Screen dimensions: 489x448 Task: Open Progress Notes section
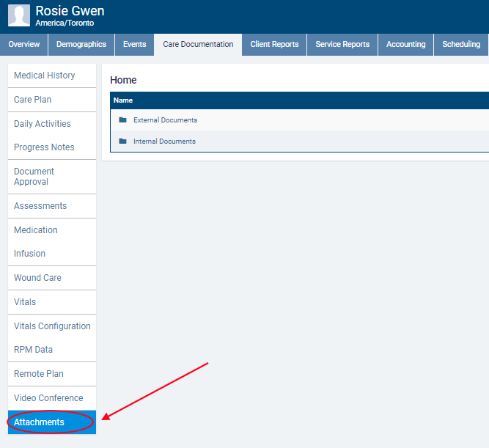click(44, 147)
